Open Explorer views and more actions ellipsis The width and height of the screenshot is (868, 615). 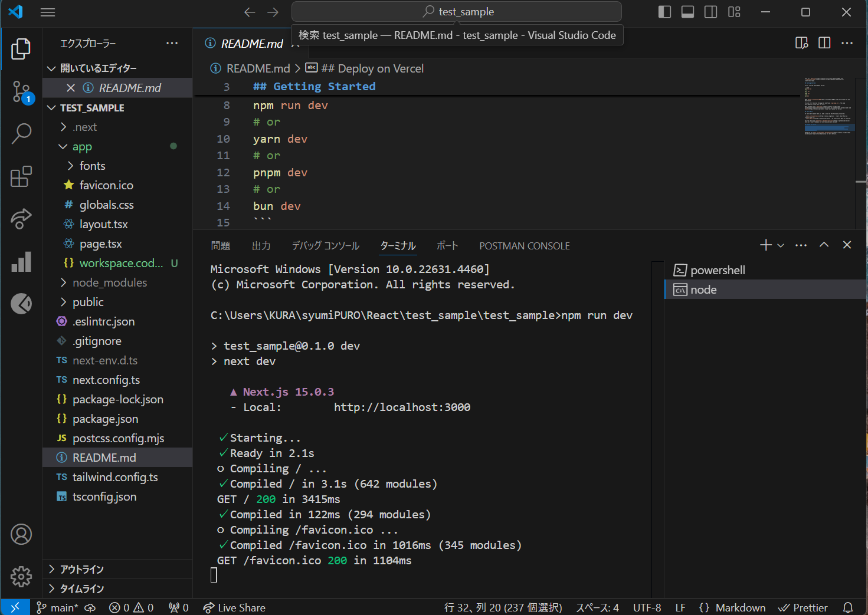(x=172, y=43)
